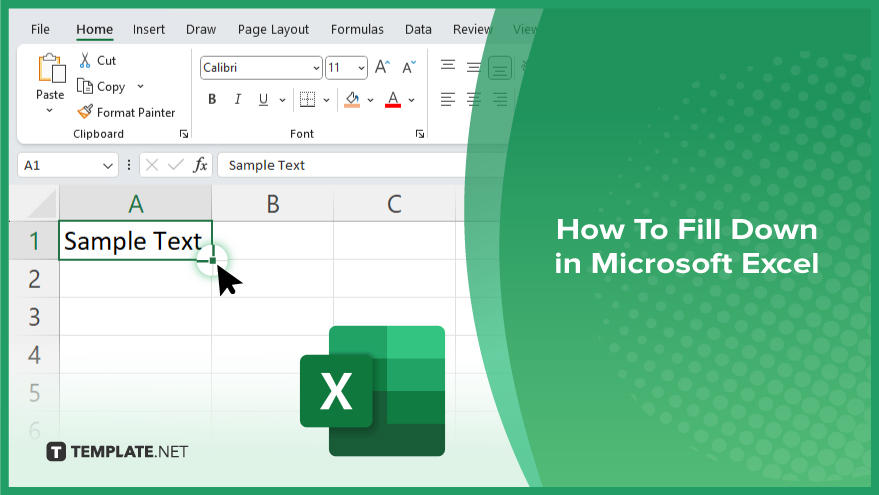Toggle Italic formatting
The height and width of the screenshot is (495, 879).
click(x=238, y=99)
